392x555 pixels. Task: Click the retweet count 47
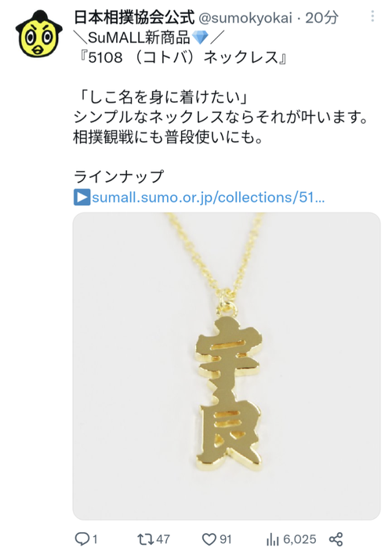coord(163,539)
